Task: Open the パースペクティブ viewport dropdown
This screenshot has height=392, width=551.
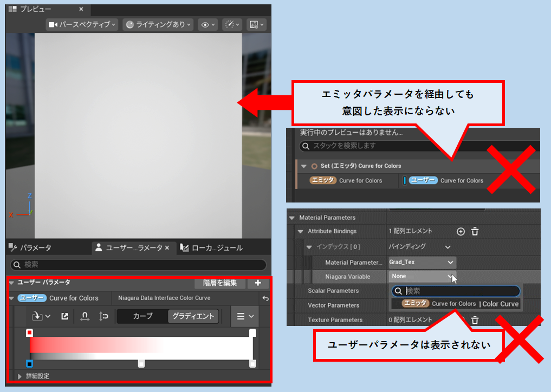Action: tap(82, 24)
